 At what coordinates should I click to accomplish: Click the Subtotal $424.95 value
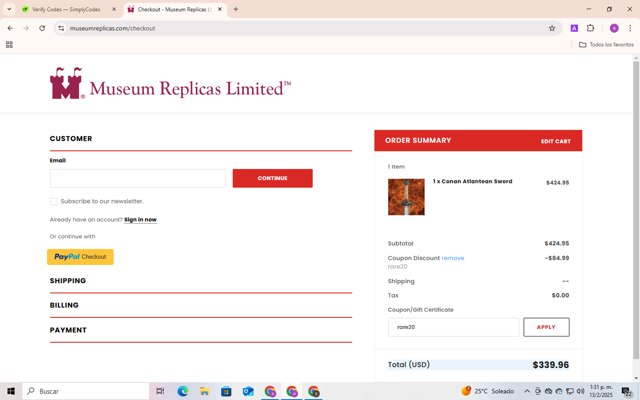557,243
